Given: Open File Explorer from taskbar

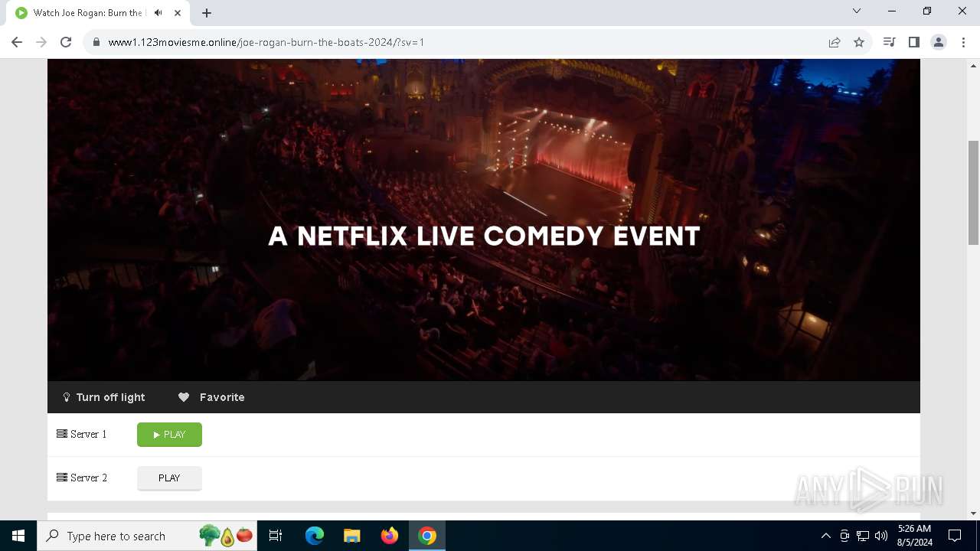Looking at the screenshot, I should [352, 536].
